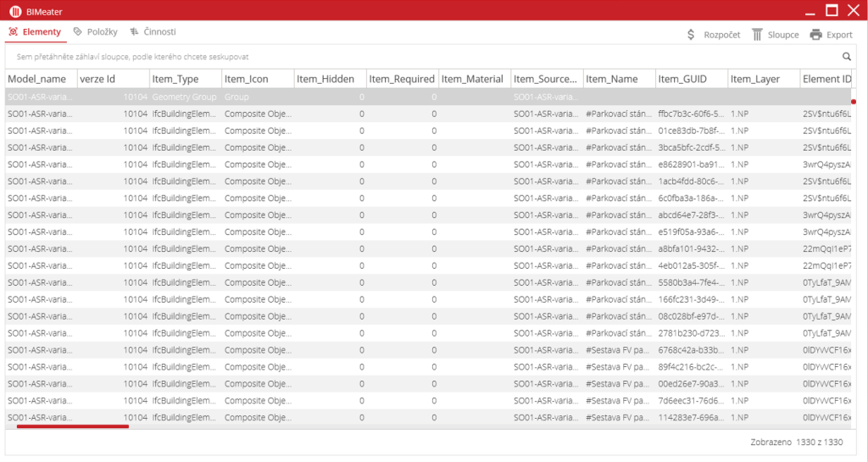
Task: Click the Elementy tab icon
Action: (14, 32)
